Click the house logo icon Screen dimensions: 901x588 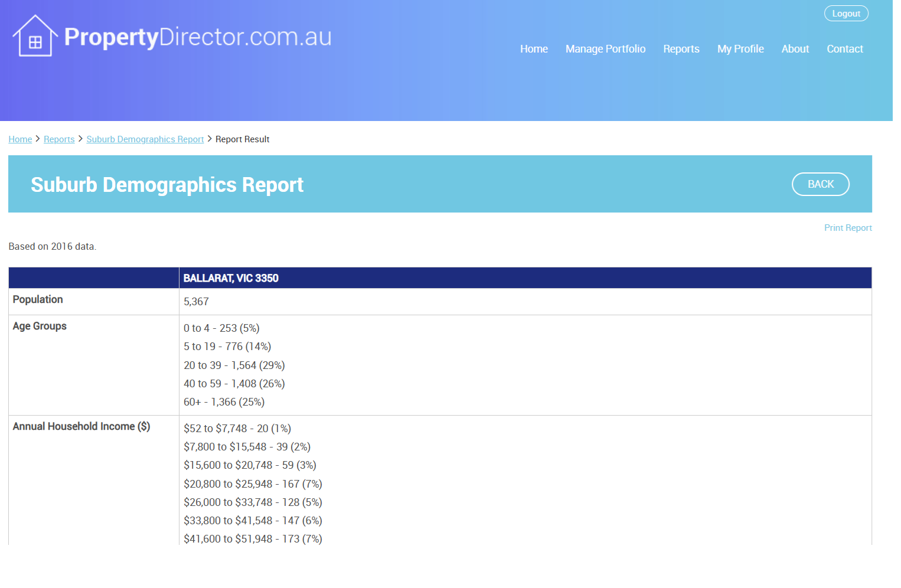[x=35, y=37]
